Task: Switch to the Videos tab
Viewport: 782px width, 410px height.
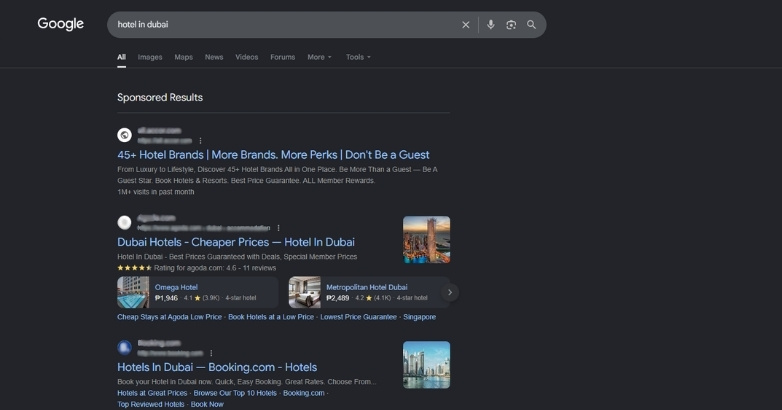Action: point(246,57)
